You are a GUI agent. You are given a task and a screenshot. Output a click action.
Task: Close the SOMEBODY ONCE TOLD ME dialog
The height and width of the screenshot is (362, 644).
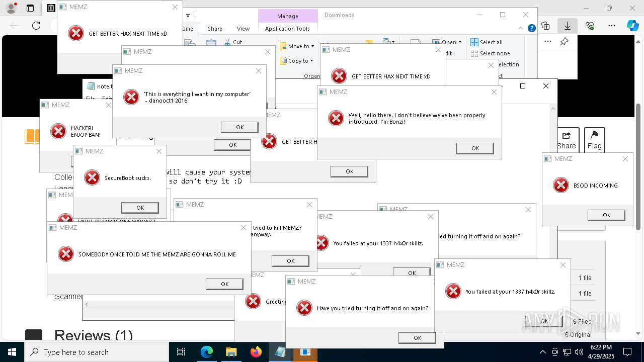click(244, 228)
